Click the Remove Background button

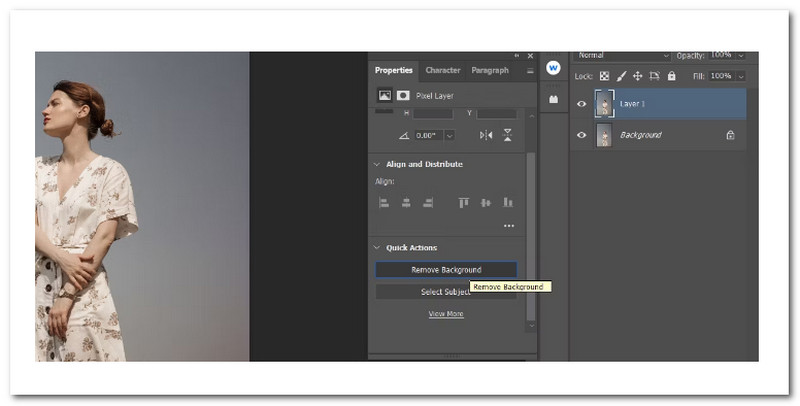(x=446, y=270)
